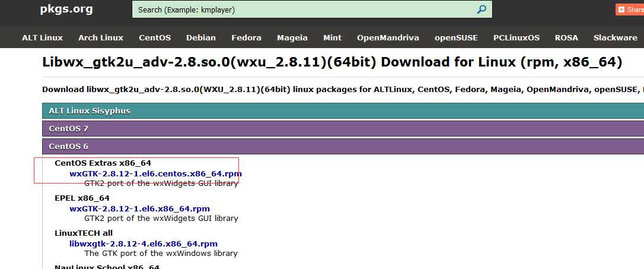Image resolution: width=644 pixels, height=269 pixels.
Task: Open wxGTK-2.8.12-1.el6.x86_64.rpm link
Action: tap(139, 208)
